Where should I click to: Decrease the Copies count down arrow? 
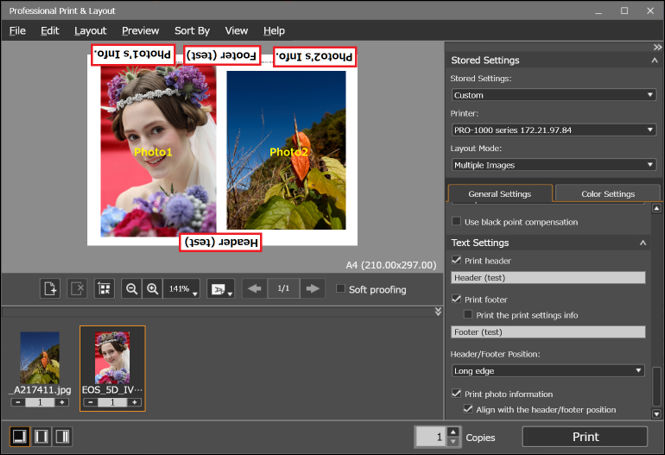pos(453,442)
